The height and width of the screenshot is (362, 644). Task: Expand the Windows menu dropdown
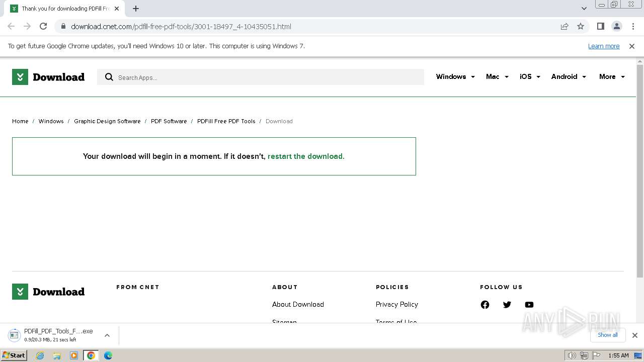point(455,76)
